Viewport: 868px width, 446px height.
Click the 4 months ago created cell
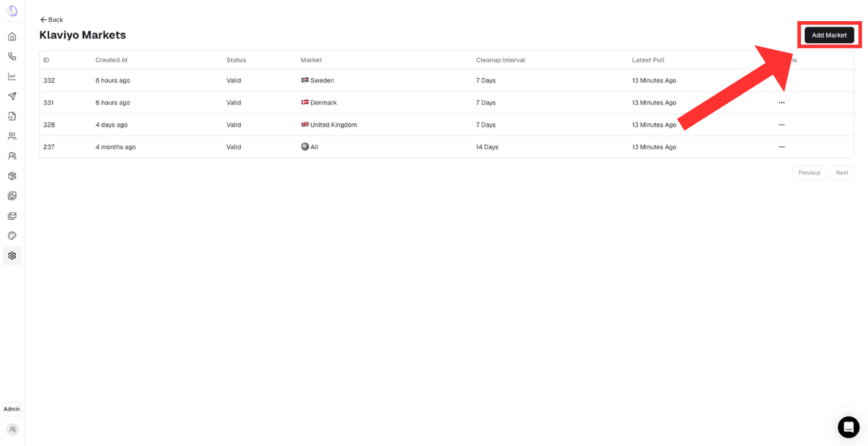116,147
